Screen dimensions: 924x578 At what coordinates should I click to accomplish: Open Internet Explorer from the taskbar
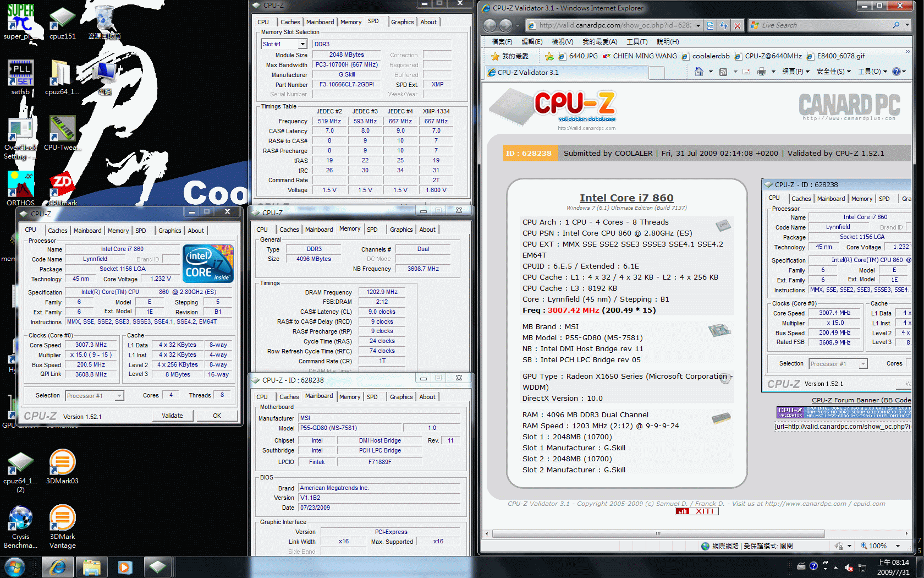[x=58, y=567]
